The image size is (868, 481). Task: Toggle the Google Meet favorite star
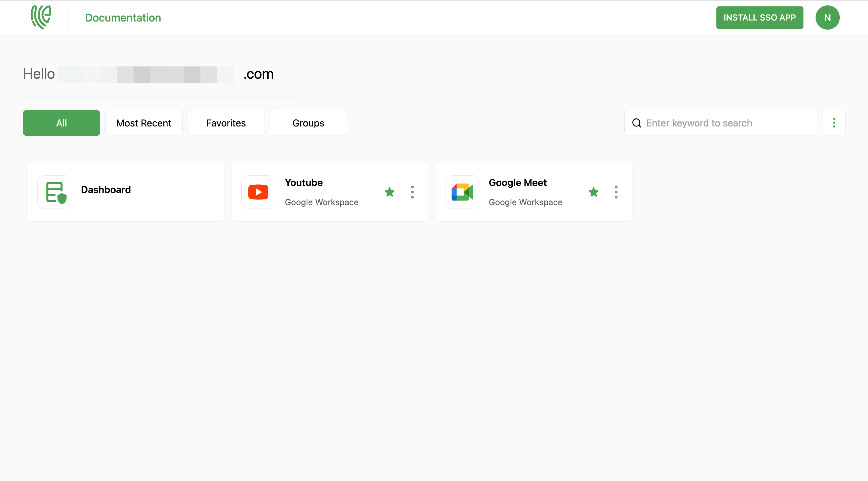[x=593, y=192]
